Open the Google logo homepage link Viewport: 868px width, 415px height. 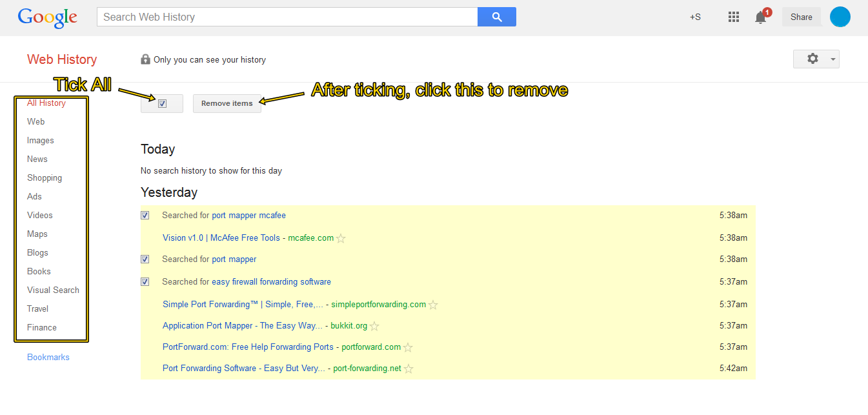[x=48, y=17]
